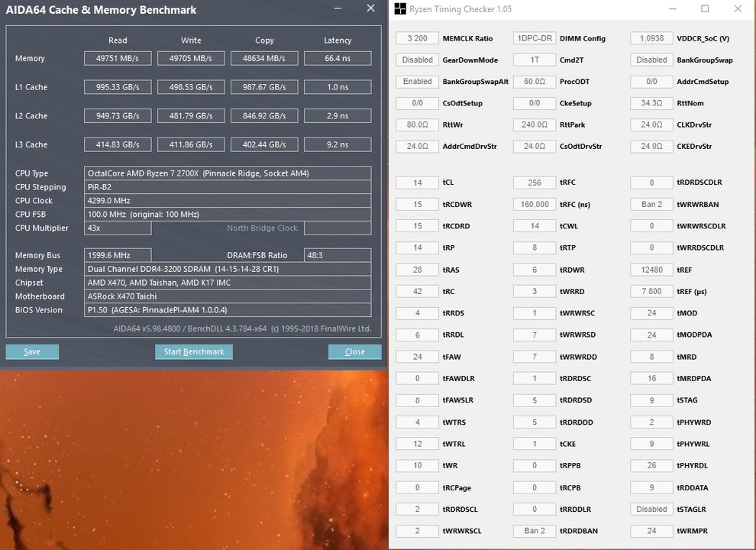This screenshot has height=550, width=756.
Task: Click the Memory Copy value 48634 MB/s
Action: point(264,58)
